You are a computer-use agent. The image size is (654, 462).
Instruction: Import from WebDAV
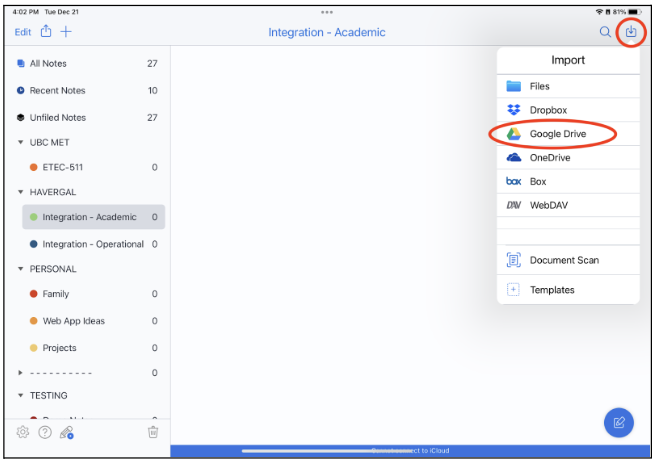(x=568, y=205)
